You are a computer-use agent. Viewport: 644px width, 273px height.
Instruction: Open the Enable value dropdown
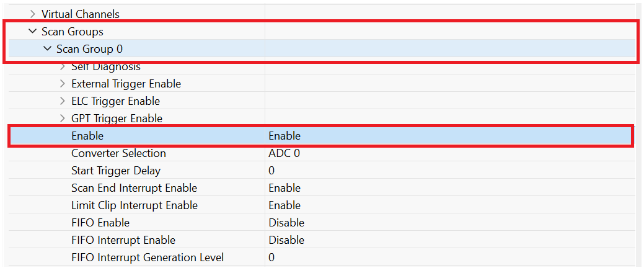(285, 136)
